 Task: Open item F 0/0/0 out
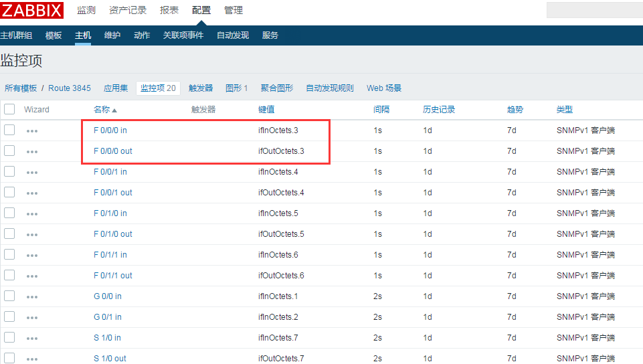pyautogui.click(x=113, y=151)
